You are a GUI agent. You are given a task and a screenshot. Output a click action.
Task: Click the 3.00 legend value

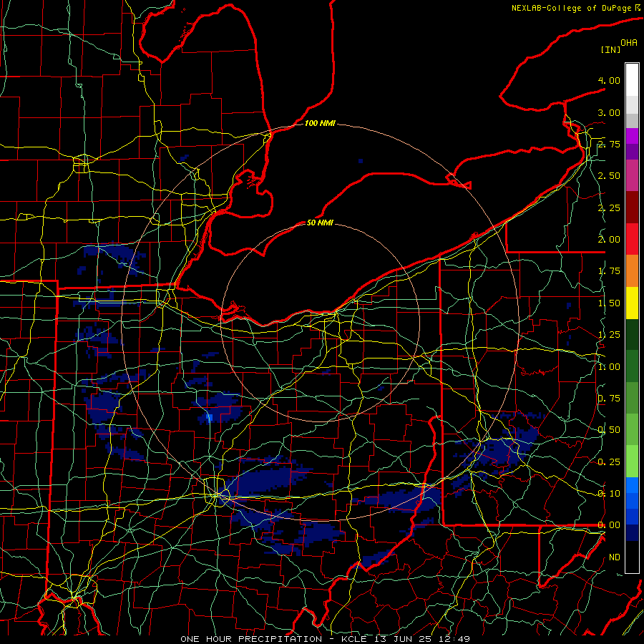(609, 112)
